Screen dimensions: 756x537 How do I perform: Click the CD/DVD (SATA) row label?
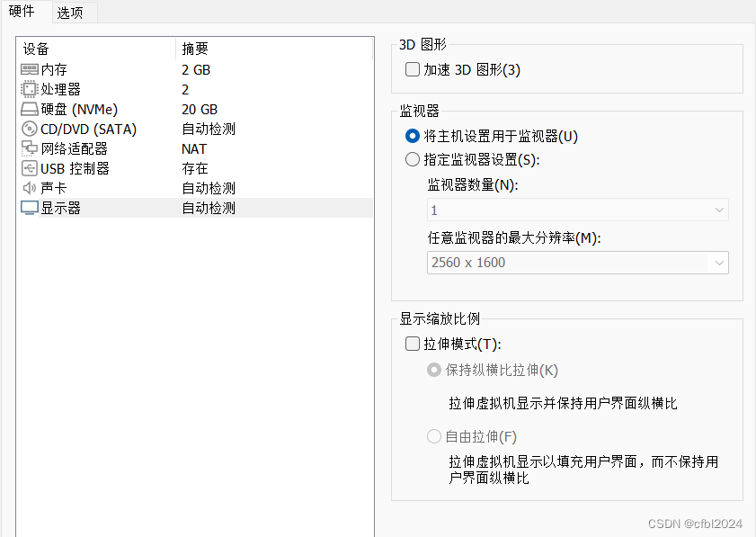tap(89, 129)
